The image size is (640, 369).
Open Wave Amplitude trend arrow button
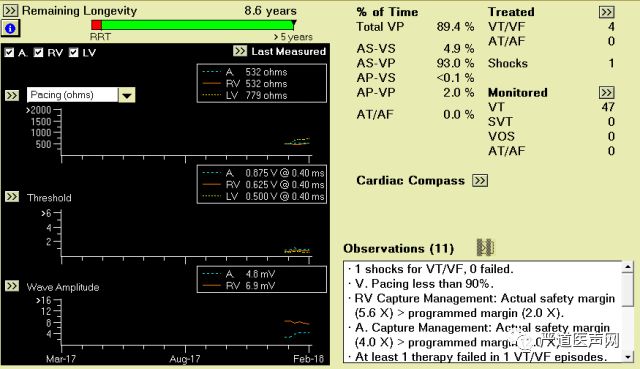point(12,286)
